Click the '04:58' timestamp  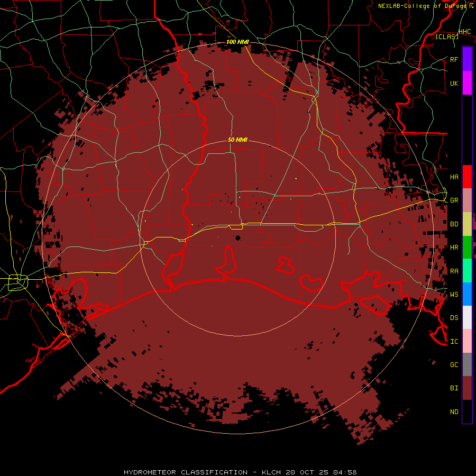click(345, 472)
